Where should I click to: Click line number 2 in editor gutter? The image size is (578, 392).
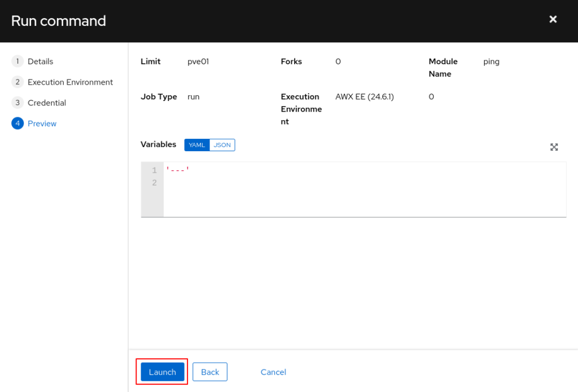click(154, 183)
